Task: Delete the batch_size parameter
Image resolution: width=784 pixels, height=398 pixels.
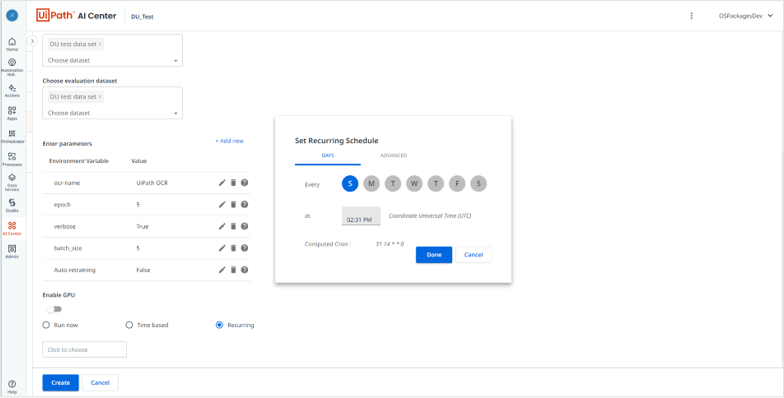Action: tap(233, 248)
